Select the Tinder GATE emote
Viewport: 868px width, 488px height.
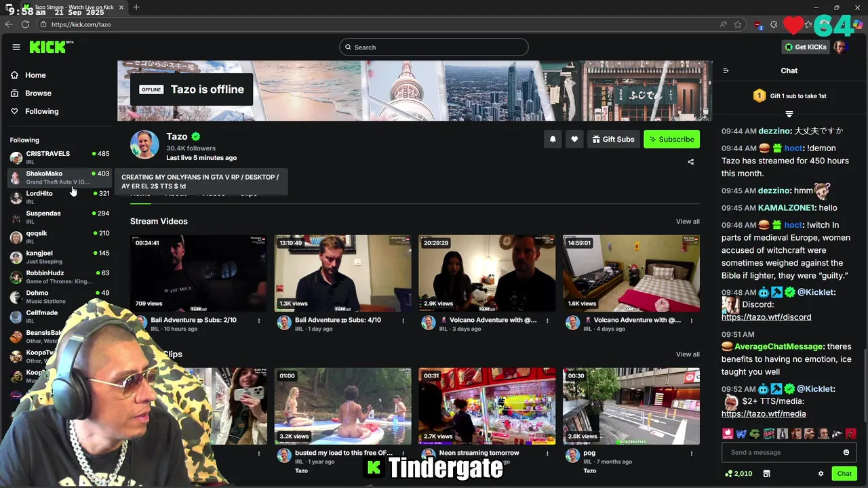coord(728,434)
